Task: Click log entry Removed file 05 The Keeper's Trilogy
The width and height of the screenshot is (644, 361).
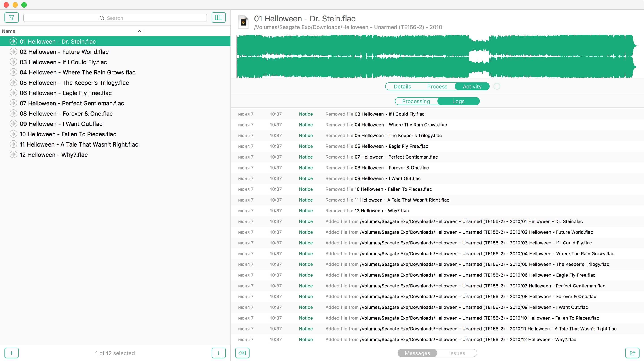Action: (437, 135)
